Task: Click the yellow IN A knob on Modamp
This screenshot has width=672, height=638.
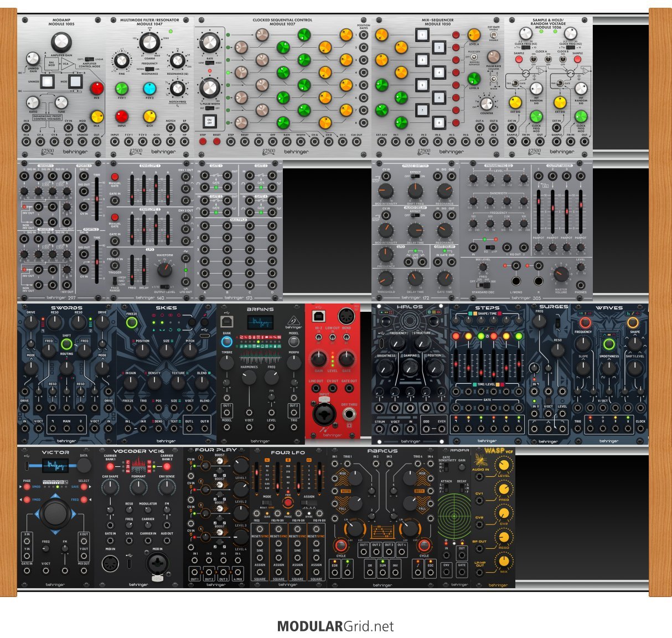Action: (97, 116)
